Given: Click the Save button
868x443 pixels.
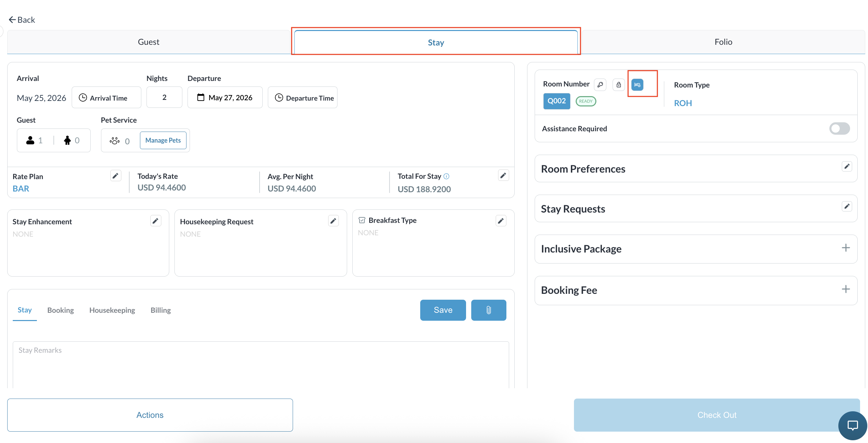Looking at the screenshot, I should (x=443, y=310).
